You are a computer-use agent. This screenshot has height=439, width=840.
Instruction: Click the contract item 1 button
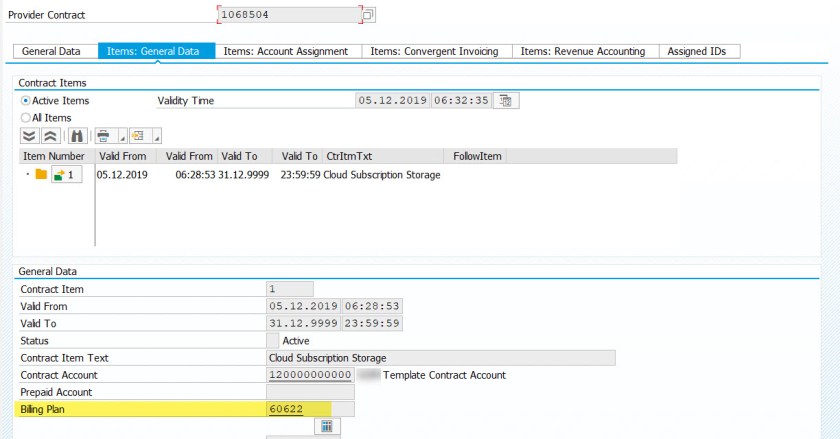pyautogui.click(x=65, y=175)
